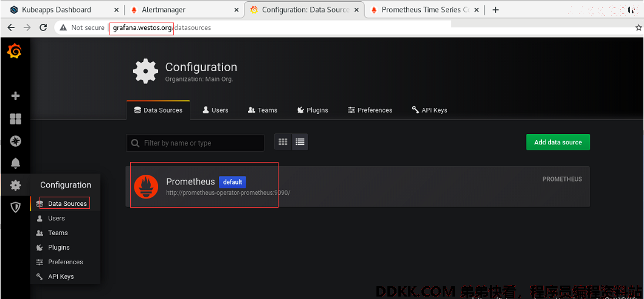This screenshot has width=644, height=299.
Task: Select the Data Sources tab
Action: point(158,110)
